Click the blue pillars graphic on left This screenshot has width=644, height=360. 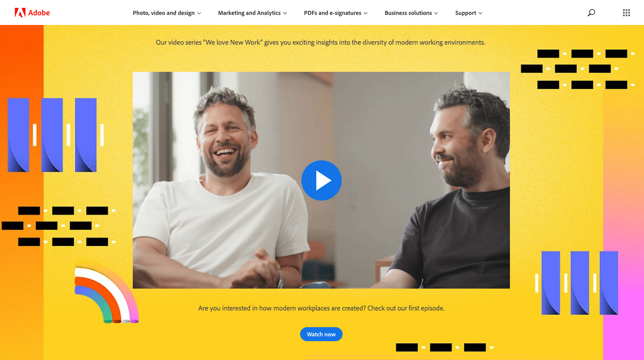[x=56, y=135]
